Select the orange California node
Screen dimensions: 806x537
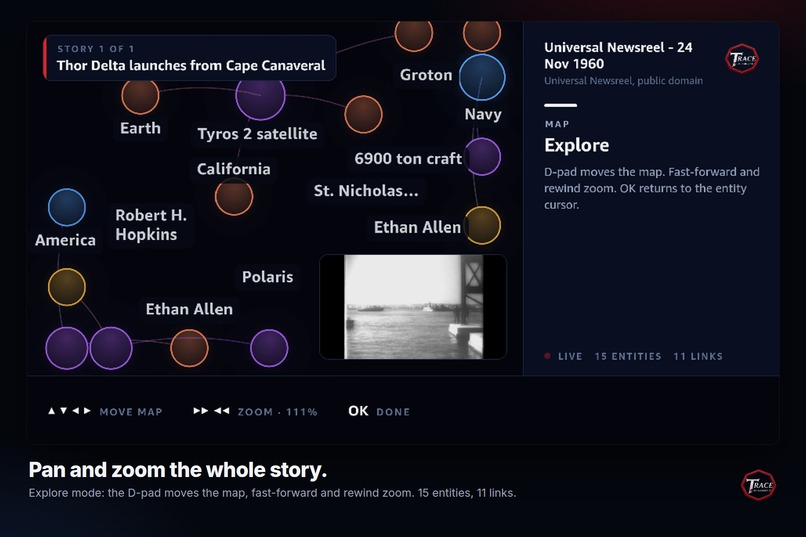point(234,196)
